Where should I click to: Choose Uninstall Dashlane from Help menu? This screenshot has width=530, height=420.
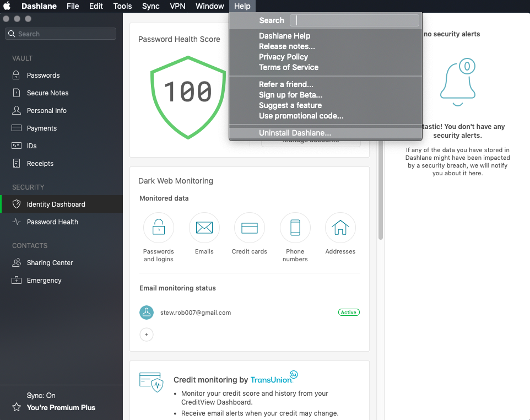click(x=294, y=132)
